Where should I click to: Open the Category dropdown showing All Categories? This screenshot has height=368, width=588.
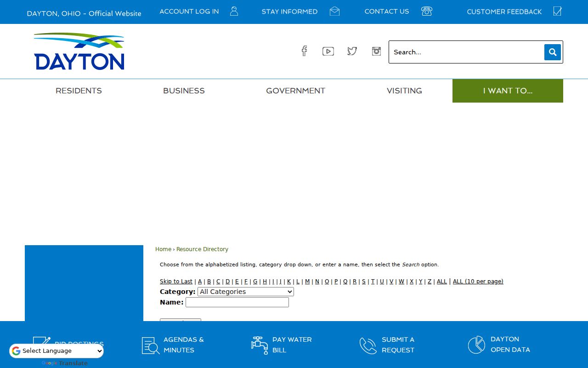pos(246,292)
